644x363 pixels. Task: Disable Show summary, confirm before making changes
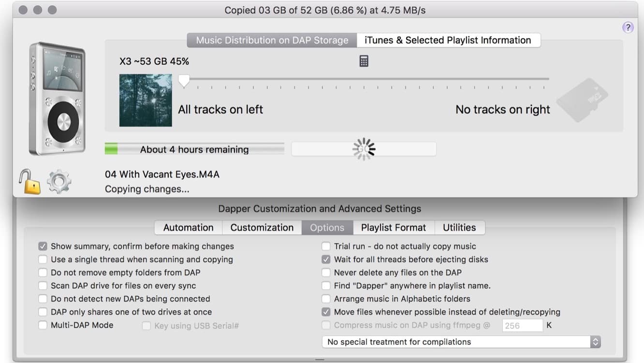(43, 247)
